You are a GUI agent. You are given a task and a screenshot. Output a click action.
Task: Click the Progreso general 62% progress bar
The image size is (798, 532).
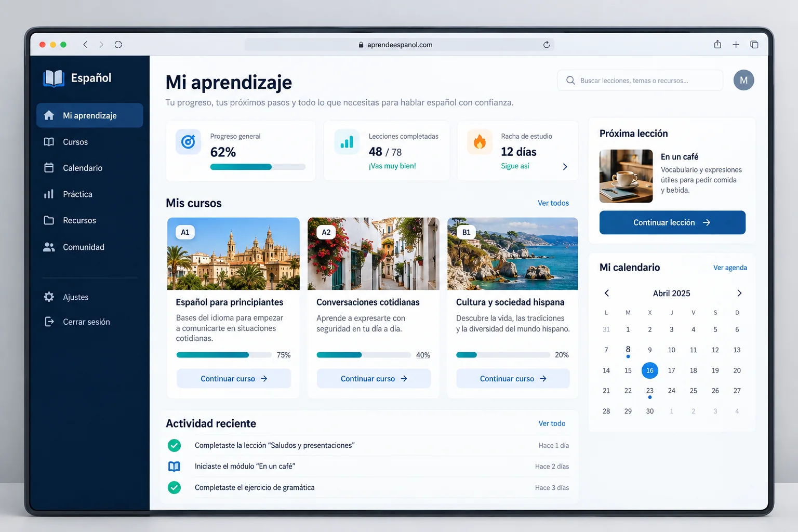[x=258, y=167]
